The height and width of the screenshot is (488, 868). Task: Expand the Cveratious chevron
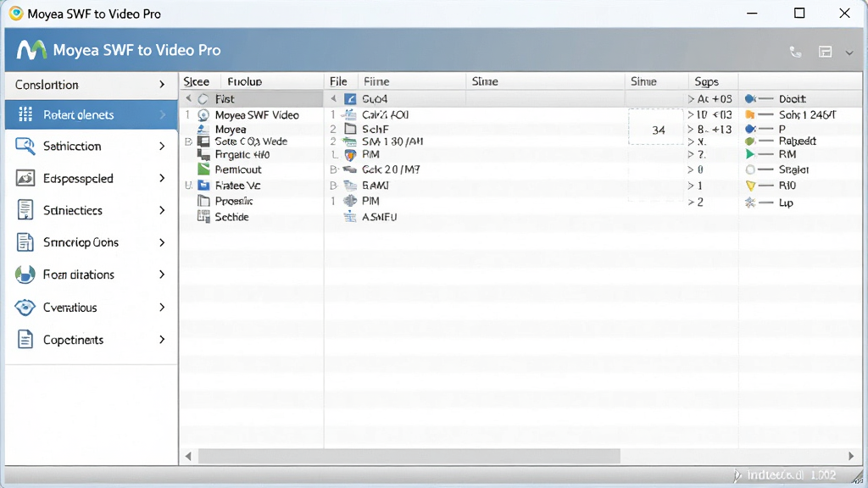click(x=162, y=307)
